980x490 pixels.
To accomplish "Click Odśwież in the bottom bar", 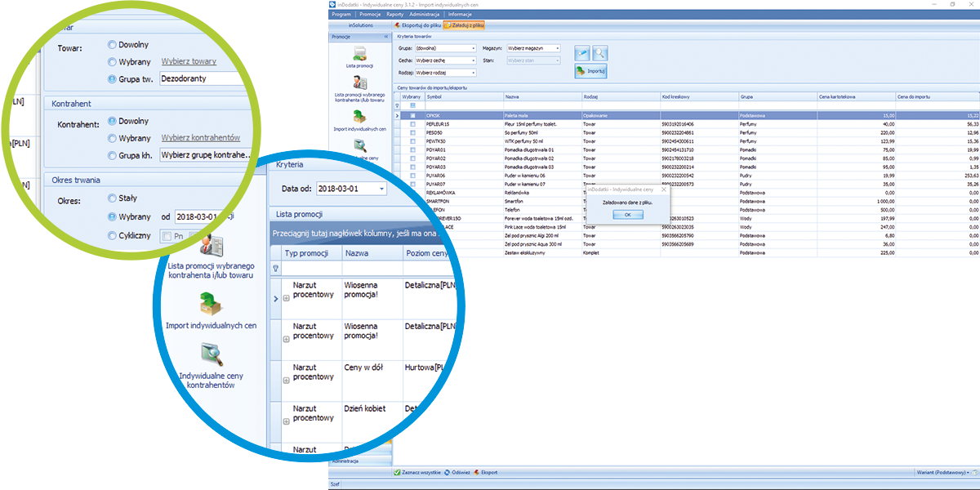I will click(x=457, y=472).
